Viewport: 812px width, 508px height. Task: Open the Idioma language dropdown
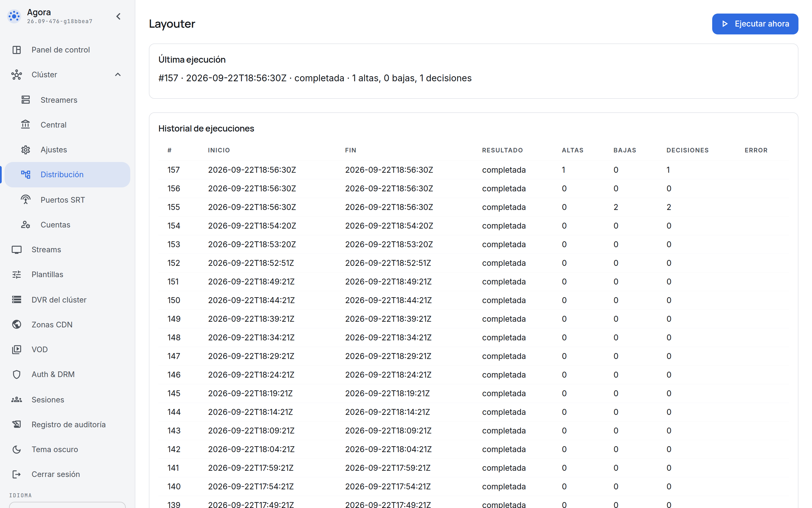(67, 505)
